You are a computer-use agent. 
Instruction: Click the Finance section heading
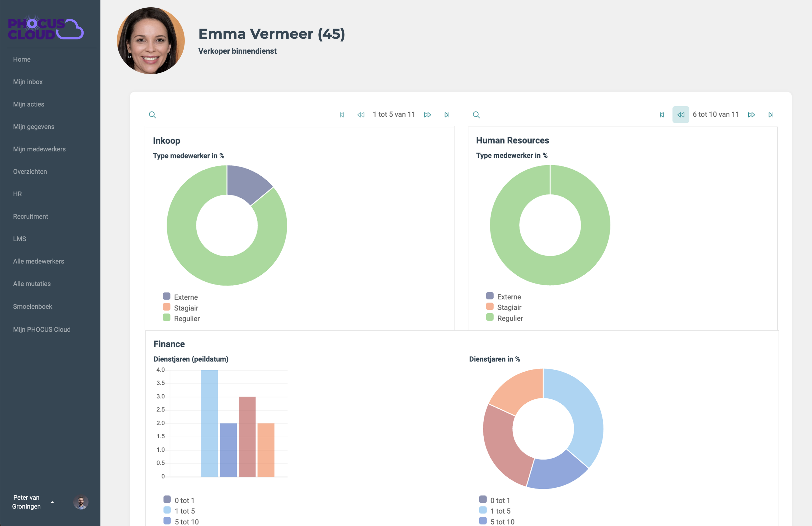169,344
